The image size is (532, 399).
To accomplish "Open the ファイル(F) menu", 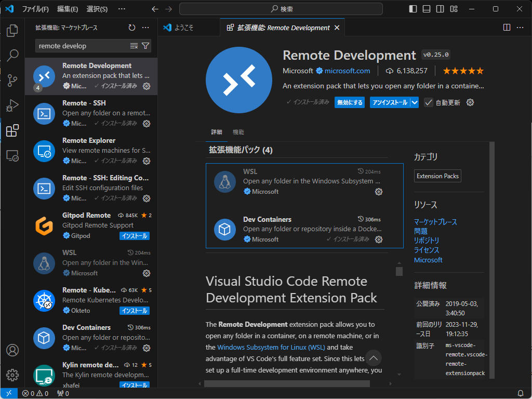I will pyautogui.click(x=35, y=9).
